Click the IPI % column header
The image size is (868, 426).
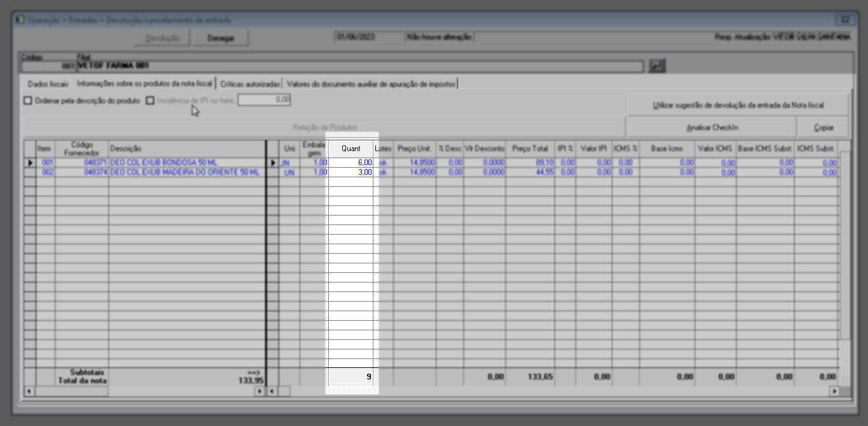point(565,148)
